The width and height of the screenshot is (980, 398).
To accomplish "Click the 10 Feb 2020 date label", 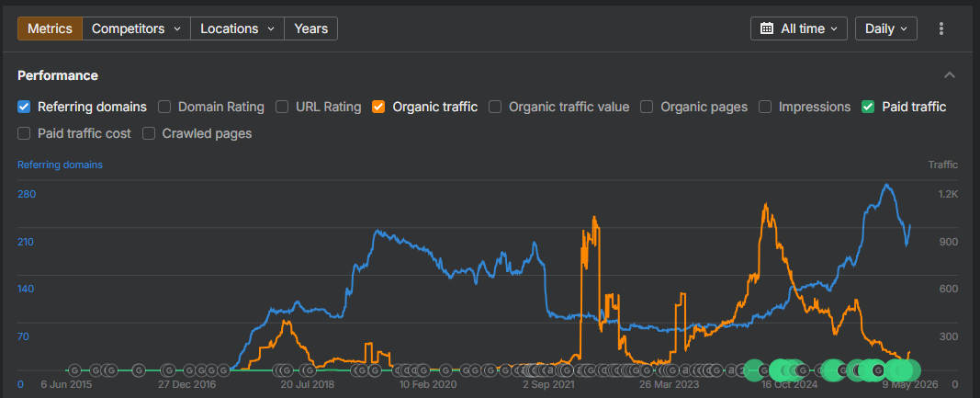I will (428, 384).
